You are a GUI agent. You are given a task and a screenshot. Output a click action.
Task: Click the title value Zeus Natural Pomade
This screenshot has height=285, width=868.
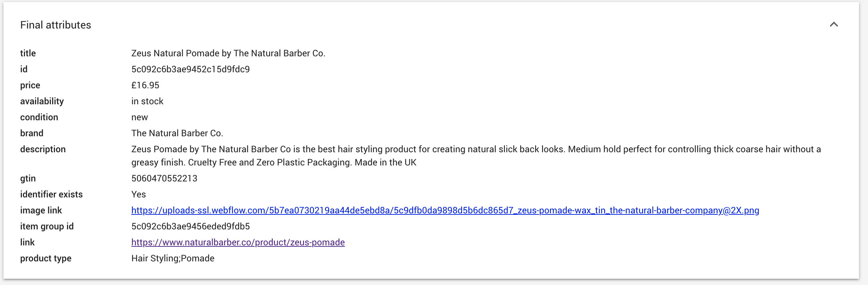point(228,53)
